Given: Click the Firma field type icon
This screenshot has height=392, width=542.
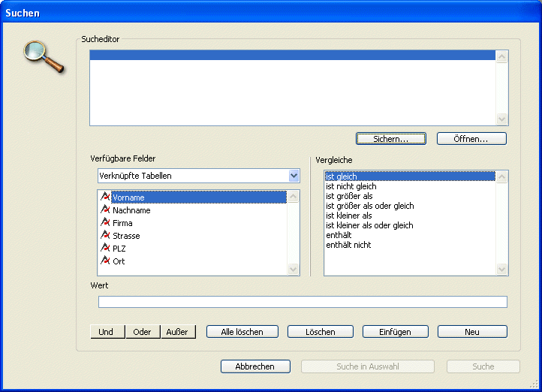Looking at the screenshot, I should click(x=105, y=223).
